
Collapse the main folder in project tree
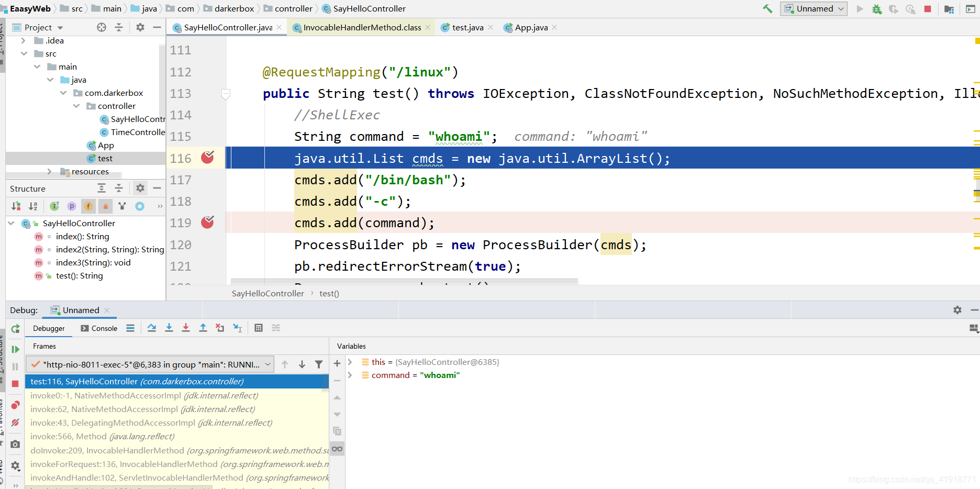click(x=37, y=66)
